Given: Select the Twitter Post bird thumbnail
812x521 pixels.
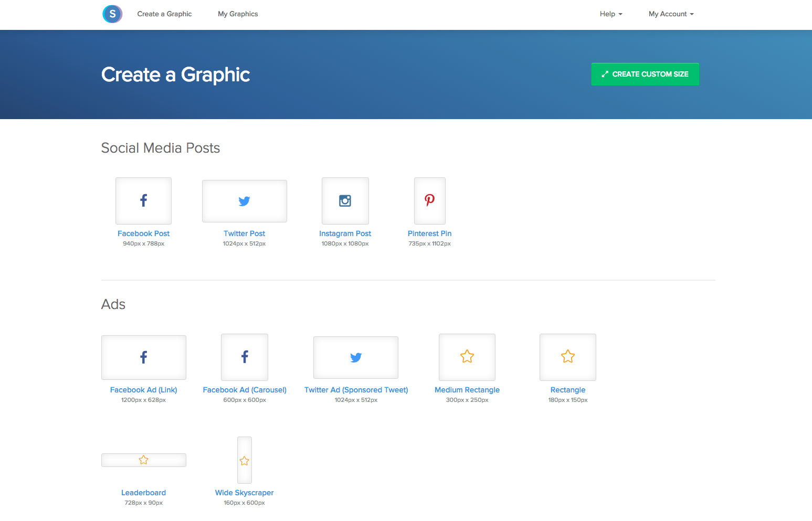Looking at the screenshot, I should pyautogui.click(x=245, y=201).
